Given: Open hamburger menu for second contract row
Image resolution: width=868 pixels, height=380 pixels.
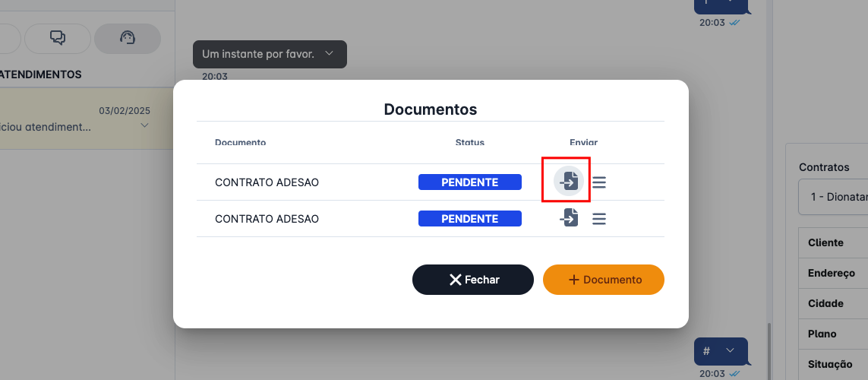Looking at the screenshot, I should [599, 219].
